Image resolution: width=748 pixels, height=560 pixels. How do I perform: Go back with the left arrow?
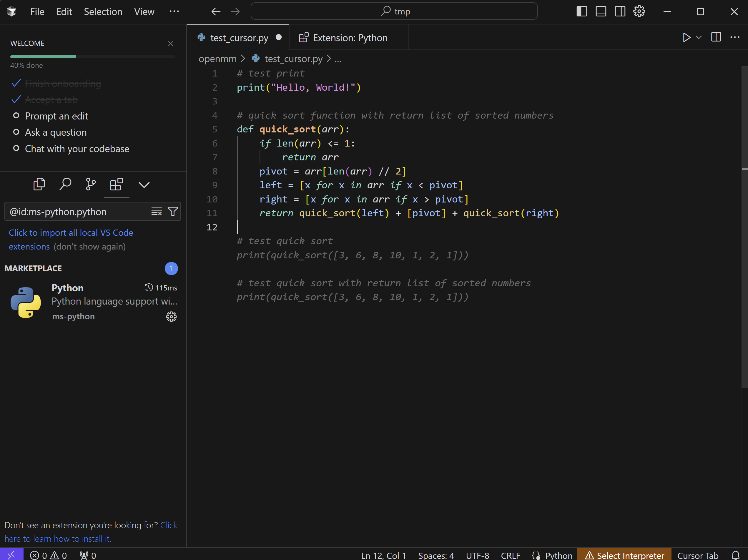tap(216, 11)
